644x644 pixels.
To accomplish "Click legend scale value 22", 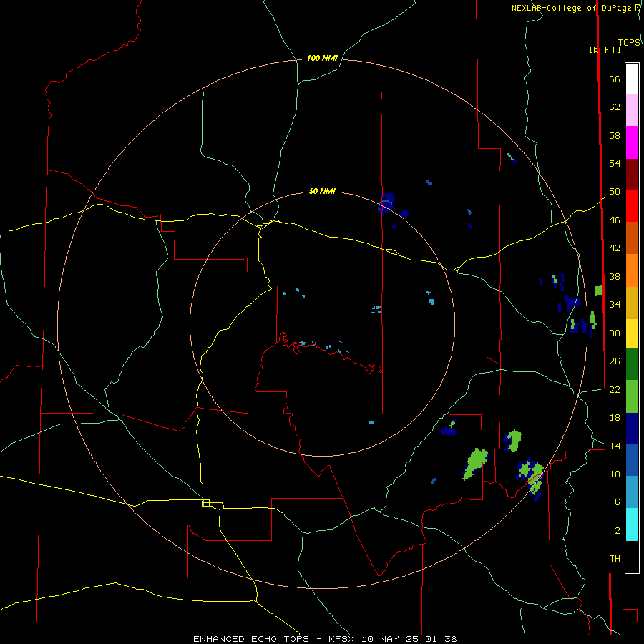I will click(615, 389).
